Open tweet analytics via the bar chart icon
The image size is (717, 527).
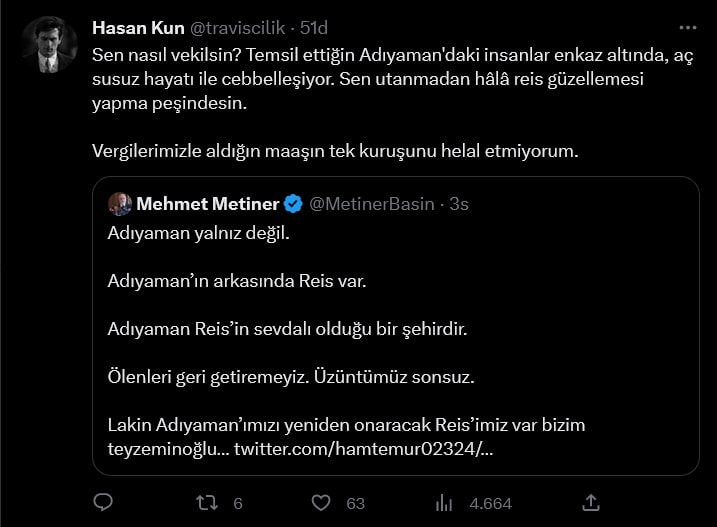[445, 503]
